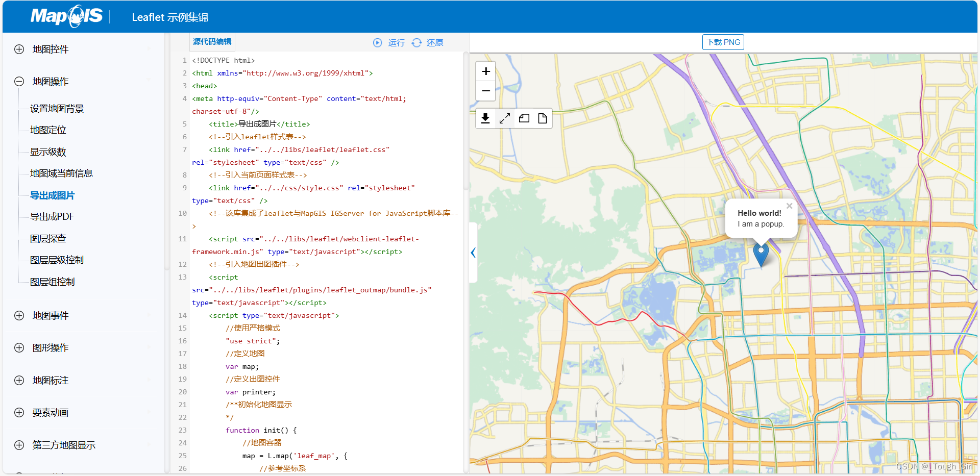Open the 图层探查 example

[48, 239]
